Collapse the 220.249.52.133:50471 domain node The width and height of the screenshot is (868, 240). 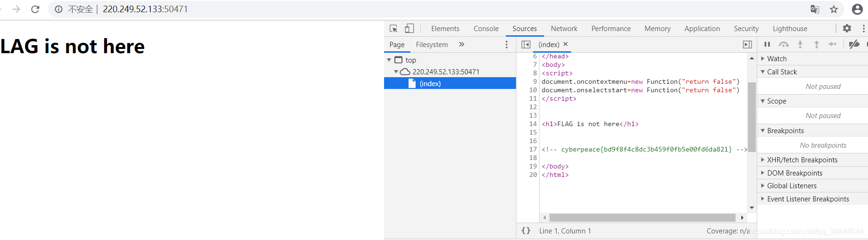pyautogui.click(x=396, y=72)
